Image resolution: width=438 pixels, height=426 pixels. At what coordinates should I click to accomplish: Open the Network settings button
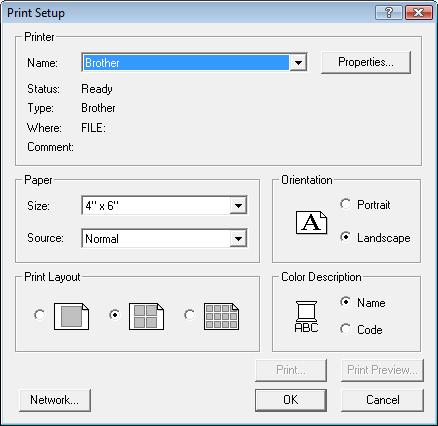(55, 400)
